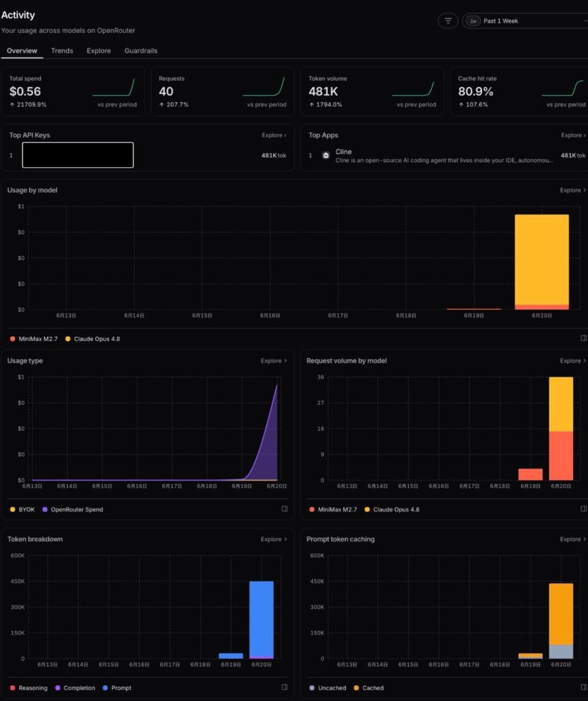Toggle the OpenRouter Spend legend item

[x=73, y=509]
